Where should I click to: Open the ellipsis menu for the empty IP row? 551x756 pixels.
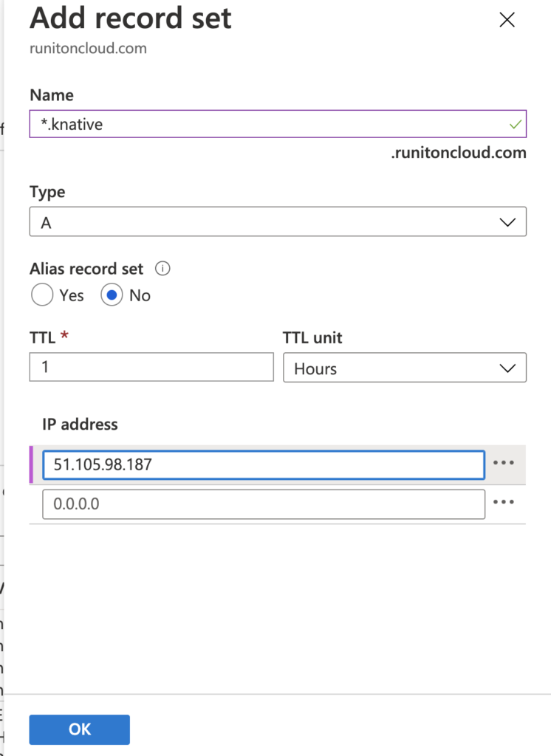[503, 503]
